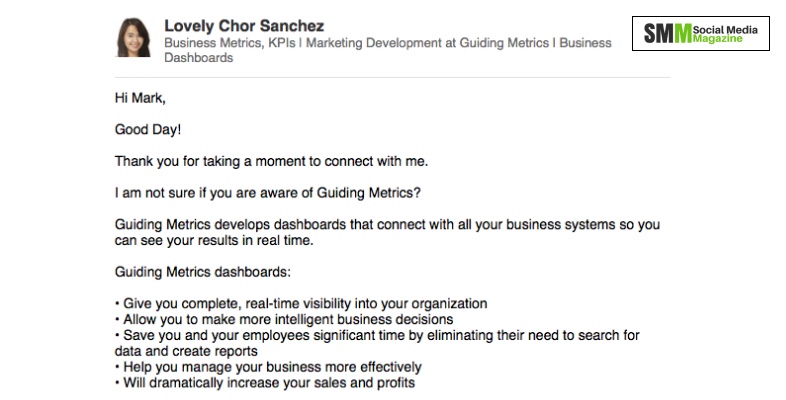Select the "real-time visibility" bullet point
Viewport: 786px width, 400px height.
pyautogui.click(x=301, y=303)
